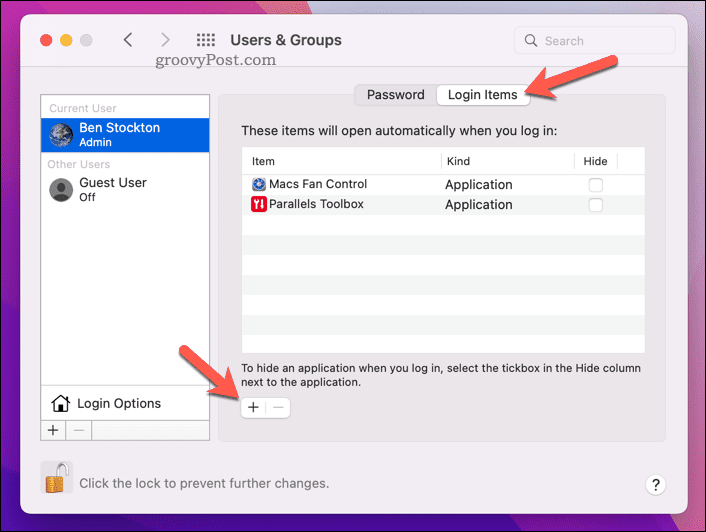Screen dimensions: 706x532
Task: Click the Search field
Action: tap(594, 41)
